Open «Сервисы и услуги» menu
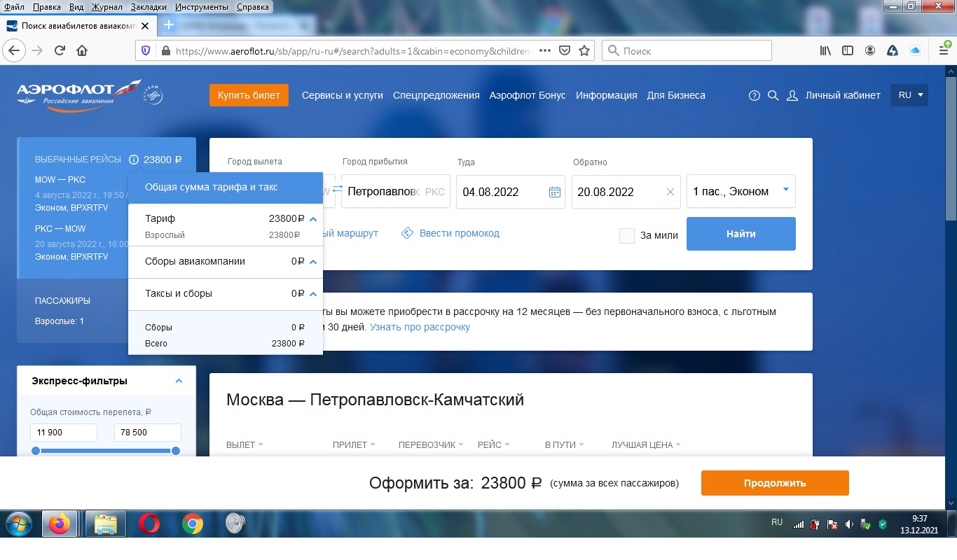Image resolution: width=957 pixels, height=560 pixels. click(342, 95)
